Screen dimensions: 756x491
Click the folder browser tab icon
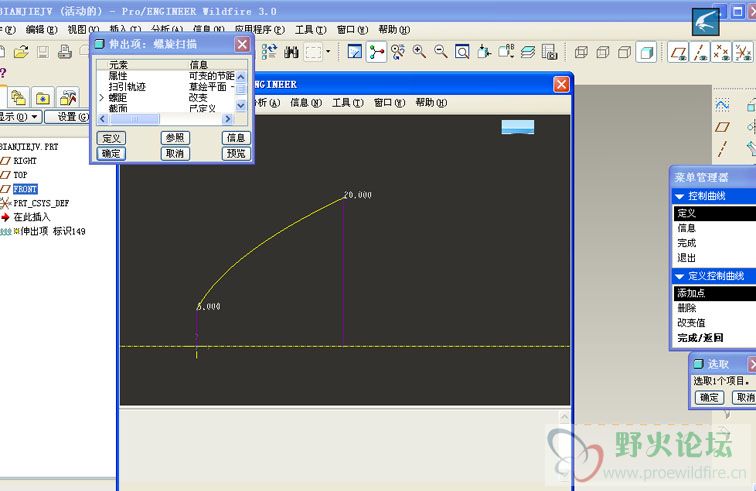pos(18,97)
